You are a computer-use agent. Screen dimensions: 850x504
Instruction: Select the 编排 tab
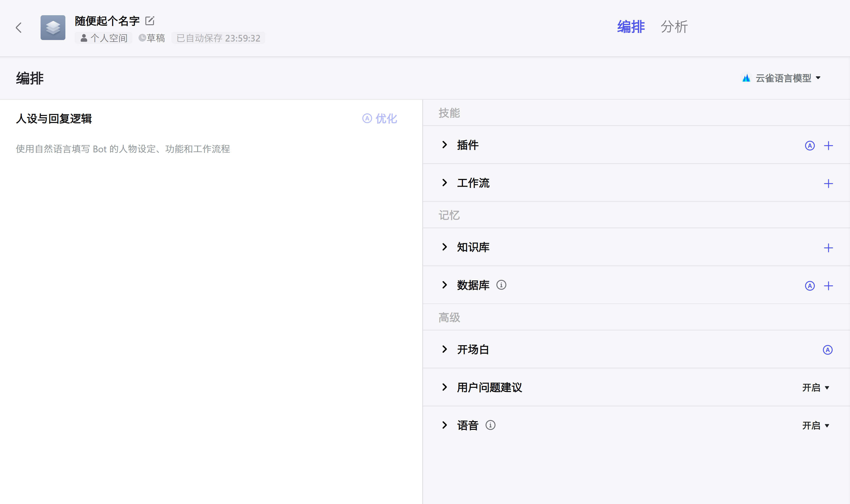(x=630, y=27)
